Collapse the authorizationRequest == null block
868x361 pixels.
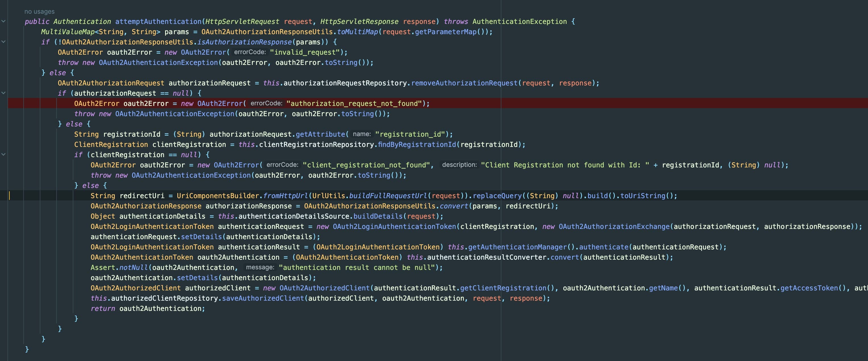(x=3, y=93)
